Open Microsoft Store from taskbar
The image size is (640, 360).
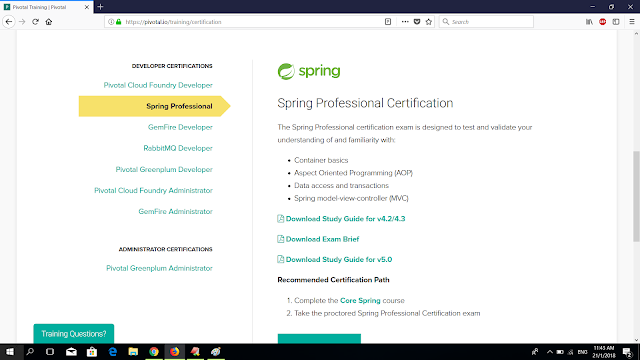[92, 352]
